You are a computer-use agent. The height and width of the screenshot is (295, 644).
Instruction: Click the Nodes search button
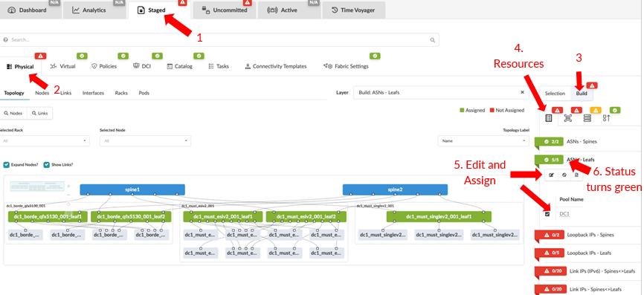tap(13, 113)
